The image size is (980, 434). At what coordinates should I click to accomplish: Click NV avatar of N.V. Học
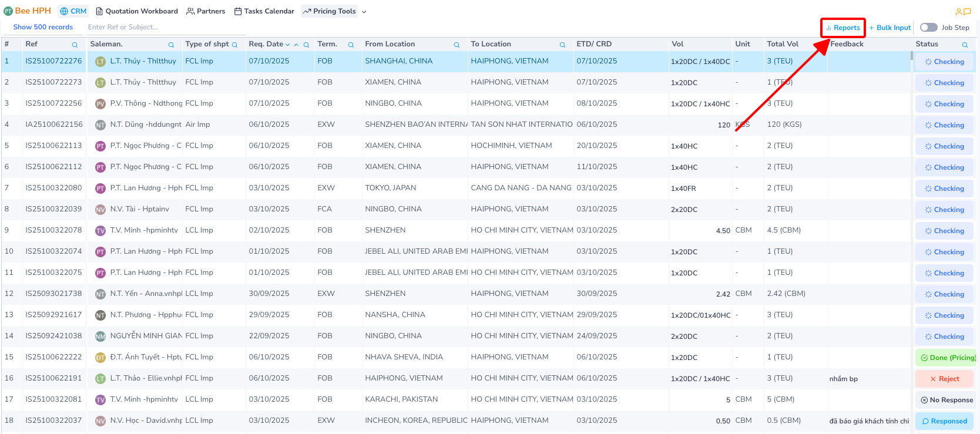(x=100, y=421)
